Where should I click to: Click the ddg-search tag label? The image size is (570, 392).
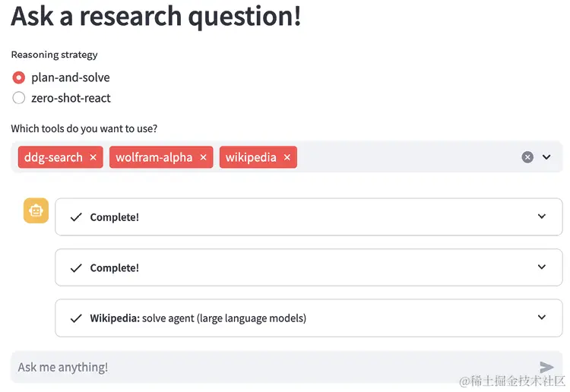(x=53, y=157)
